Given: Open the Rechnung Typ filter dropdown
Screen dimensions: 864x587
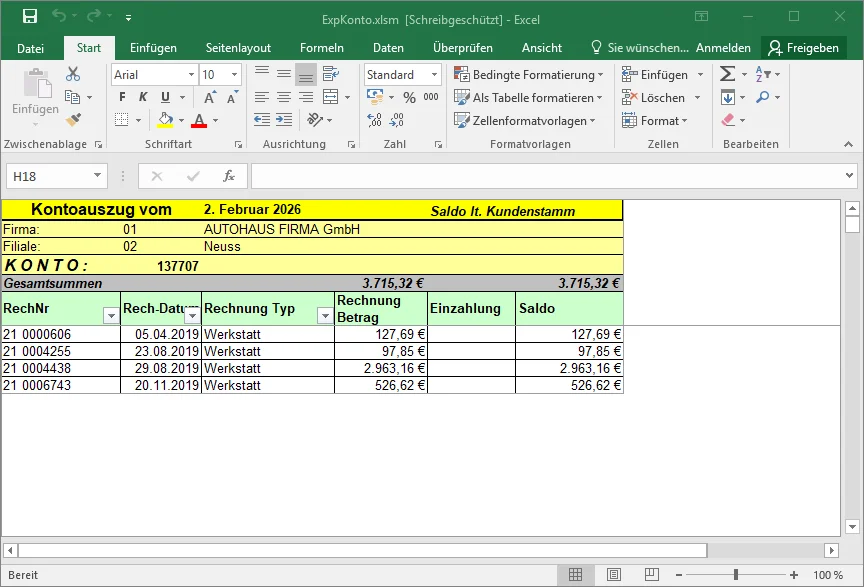Looking at the screenshot, I should tap(325, 316).
